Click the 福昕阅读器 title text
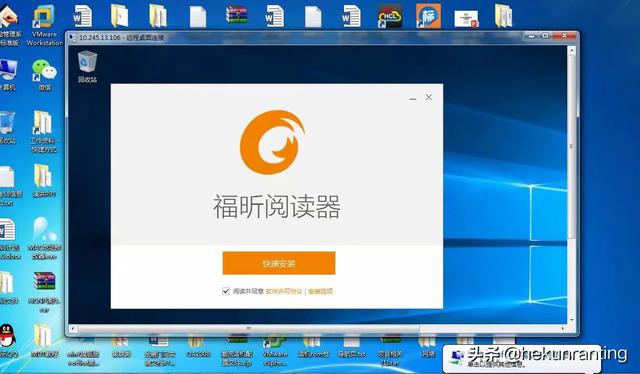The image size is (640, 374). pyautogui.click(x=277, y=207)
